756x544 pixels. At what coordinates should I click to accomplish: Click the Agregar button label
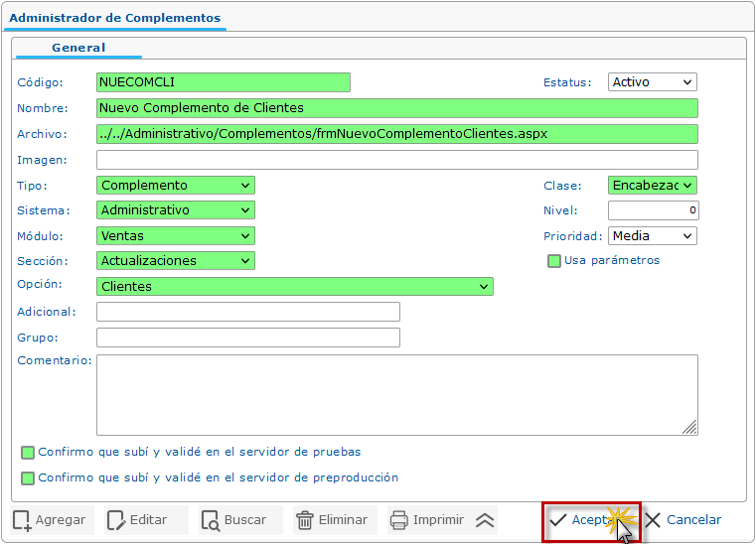[x=61, y=520]
